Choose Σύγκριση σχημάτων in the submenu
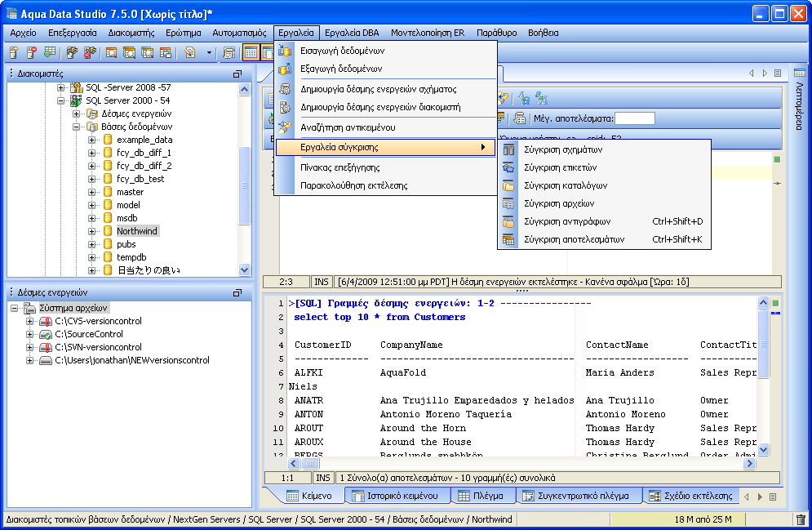The height and width of the screenshot is (530, 812). click(x=604, y=149)
